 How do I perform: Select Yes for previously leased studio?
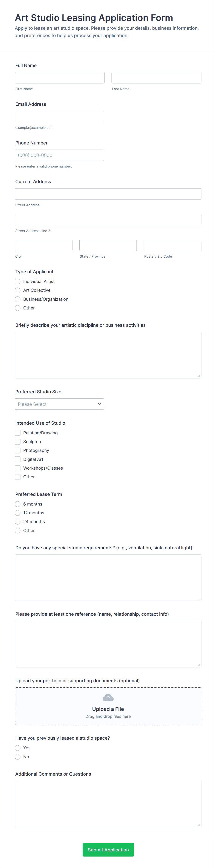pyautogui.click(x=18, y=748)
